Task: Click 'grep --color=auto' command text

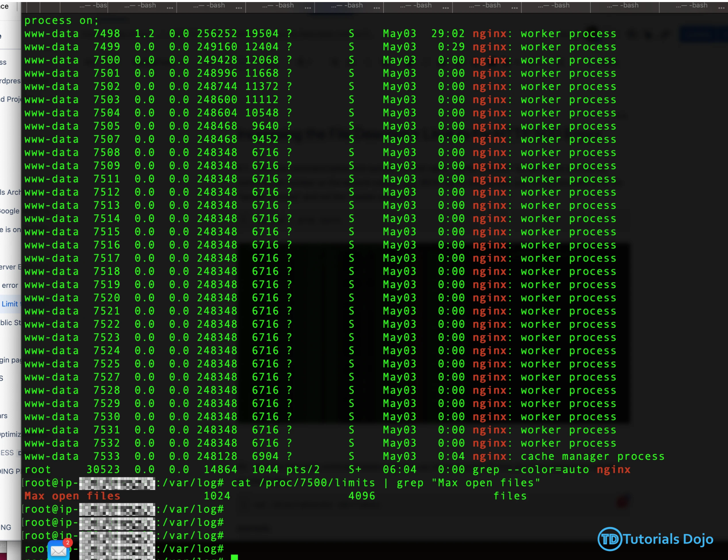Action: click(531, 470)
